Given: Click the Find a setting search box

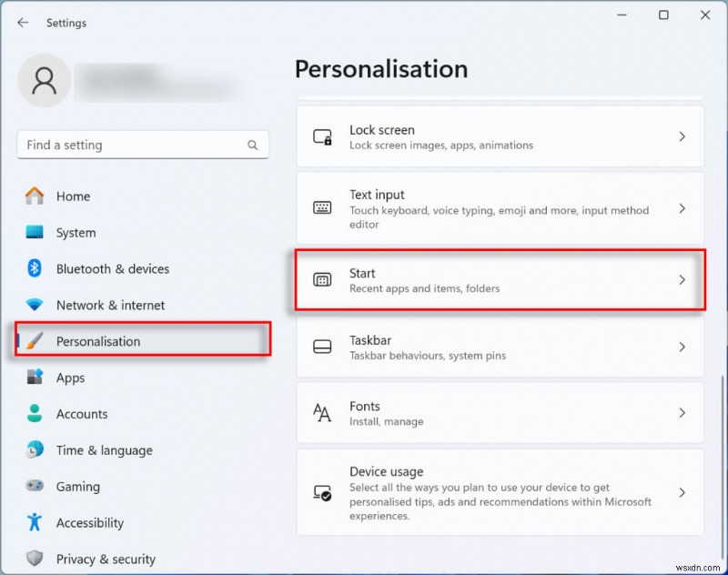Looking at the screenshot, I should pos(143,145).
